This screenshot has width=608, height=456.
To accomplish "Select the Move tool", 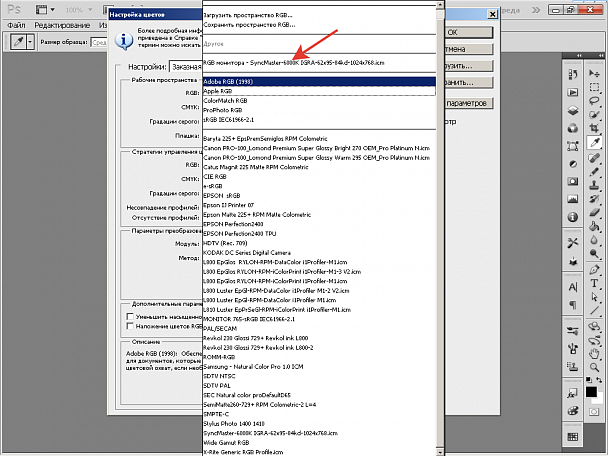I will pyautogui.click(x=594, y=73).
